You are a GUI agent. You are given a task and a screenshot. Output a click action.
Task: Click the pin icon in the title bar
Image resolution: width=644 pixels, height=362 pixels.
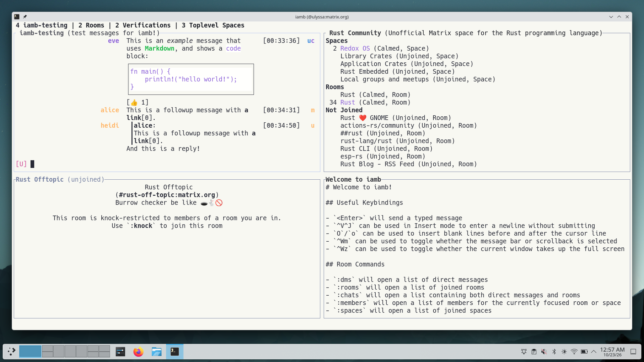coord(25,17)
